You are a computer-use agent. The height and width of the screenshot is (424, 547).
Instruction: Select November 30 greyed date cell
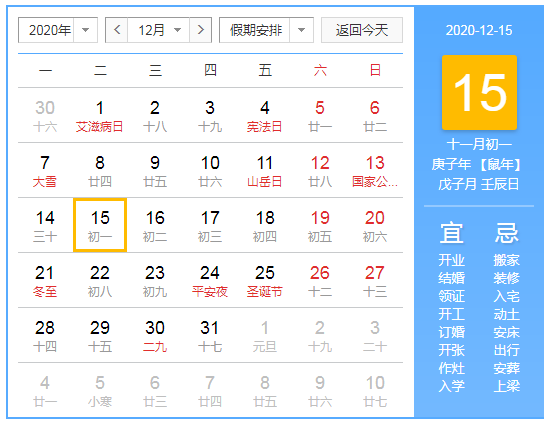click(45, 115)
